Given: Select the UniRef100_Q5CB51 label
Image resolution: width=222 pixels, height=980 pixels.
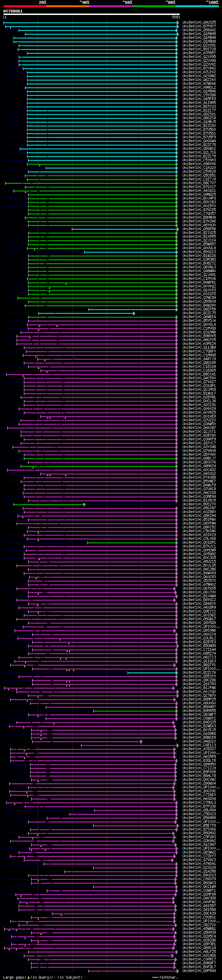Looking at the screenshot, I should pyautogui.click(x=199, y=175).
